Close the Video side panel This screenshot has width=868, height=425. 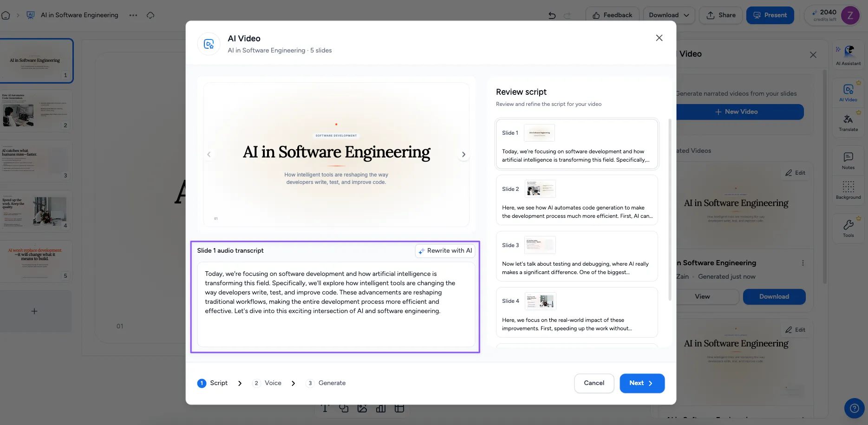813,55
